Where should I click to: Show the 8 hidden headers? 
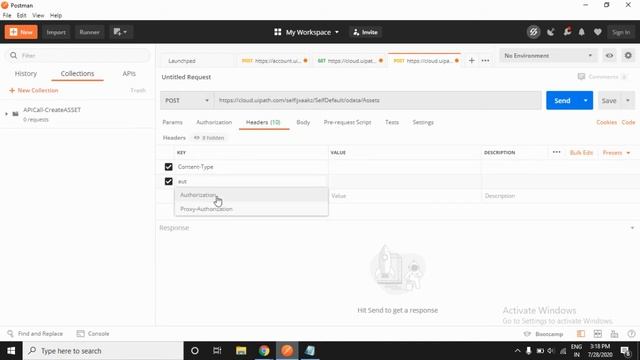209,138
